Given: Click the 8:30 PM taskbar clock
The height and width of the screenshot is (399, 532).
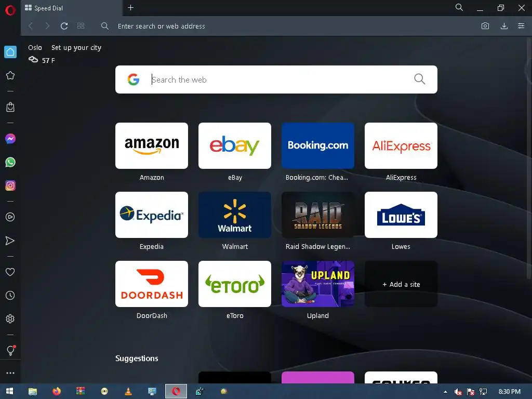Looking at the screenshot, I should pyautogui.click(x=510, y=392).
